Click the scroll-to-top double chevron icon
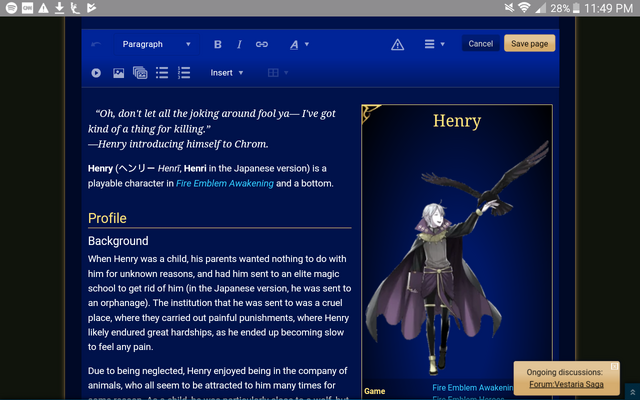The image size is (640, 400). pos(632,392)
